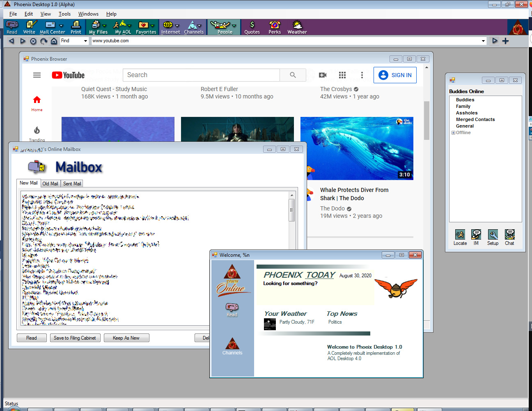Go forward with navigation arrow
This screenshot has width=532, height=411.
tap(23, 41)
